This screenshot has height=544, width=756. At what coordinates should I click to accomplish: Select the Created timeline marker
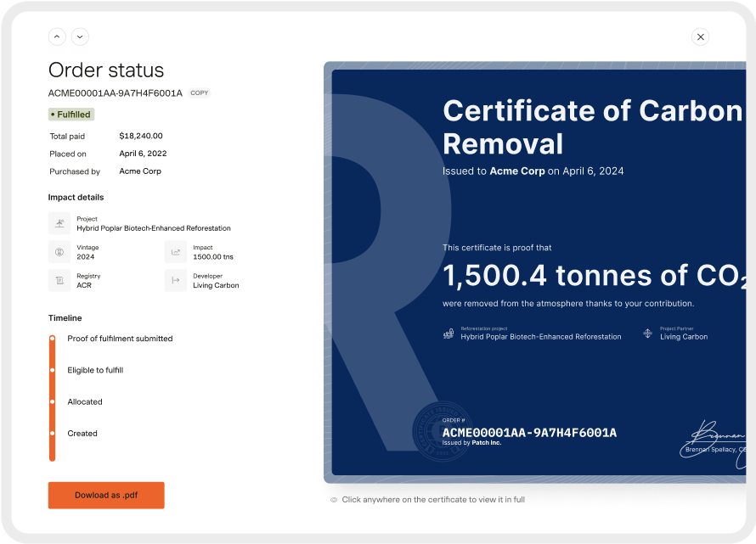pyautogui.click(x=52, y=433)
